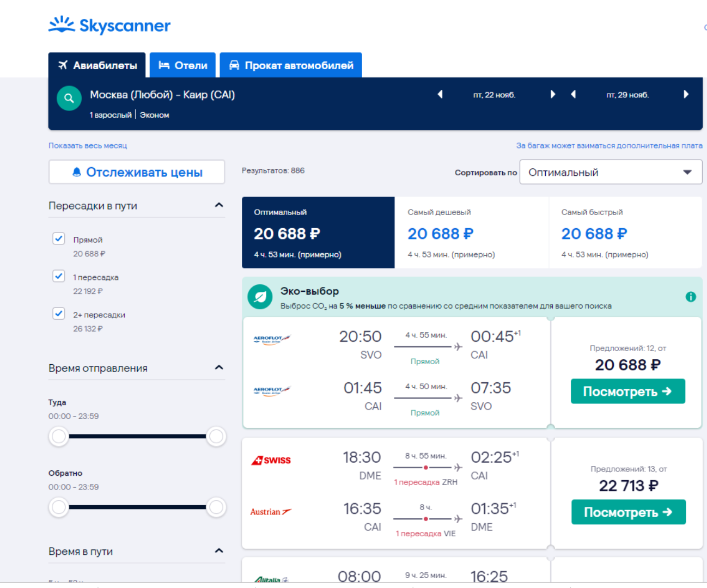Uncheck the 2+ пересадки filter checkbox

click(59, 314)
